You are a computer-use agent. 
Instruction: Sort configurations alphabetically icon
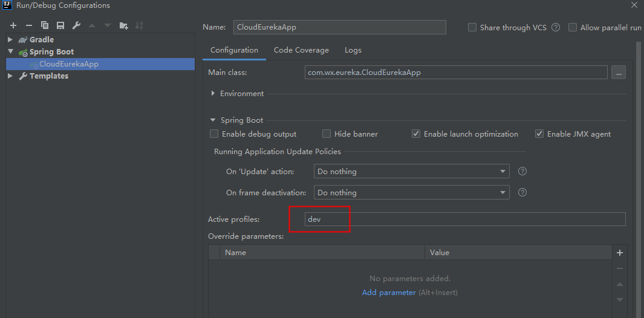point(139,25)
